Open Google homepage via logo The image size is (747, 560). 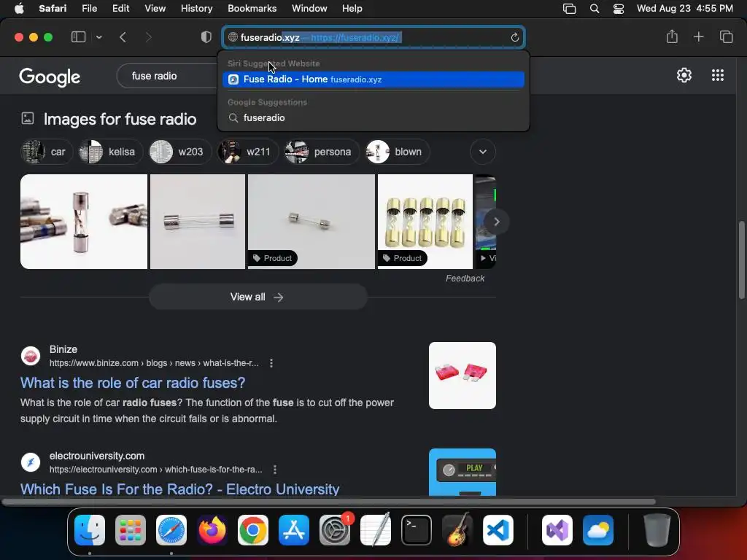pos(50,77)
